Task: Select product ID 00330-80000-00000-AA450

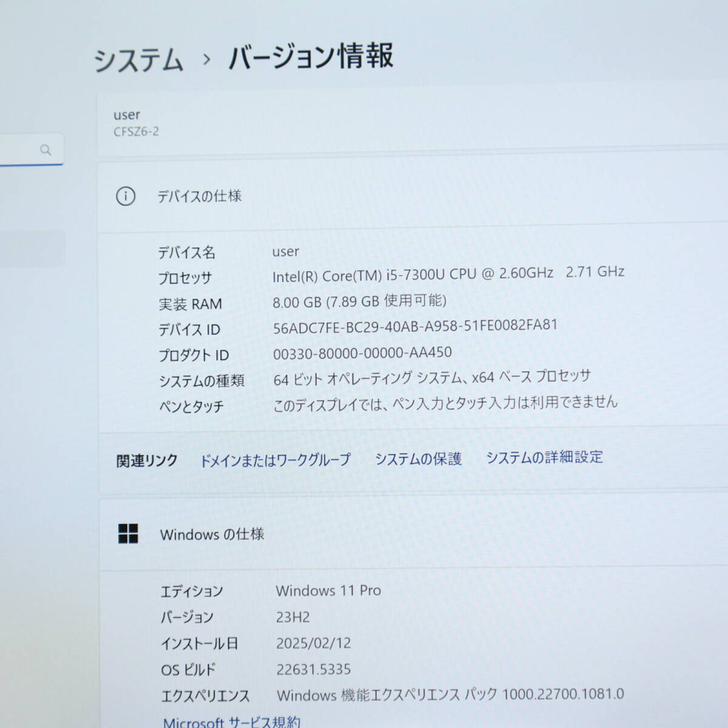Action: click(x=362, y=352)
